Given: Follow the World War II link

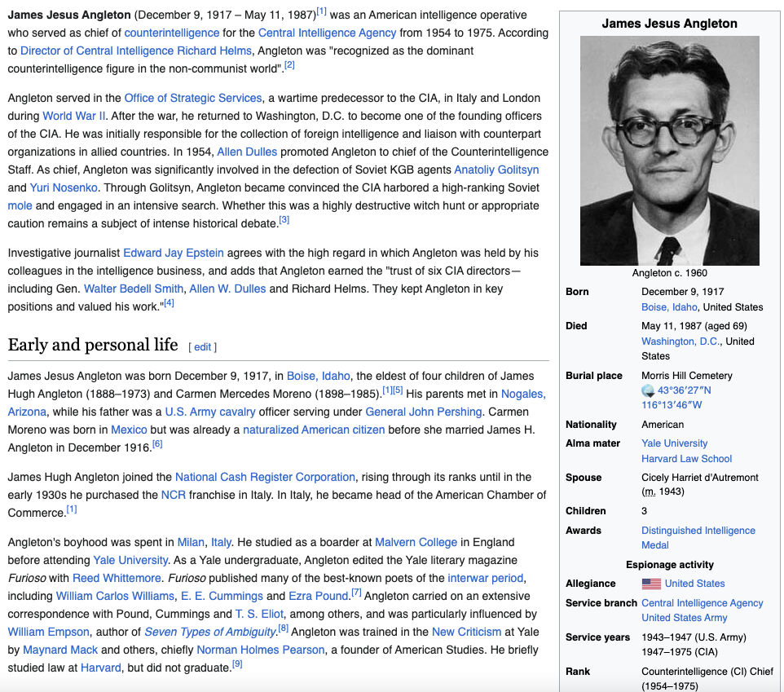Looking at the screenshot, I should (x=74, y=116).
